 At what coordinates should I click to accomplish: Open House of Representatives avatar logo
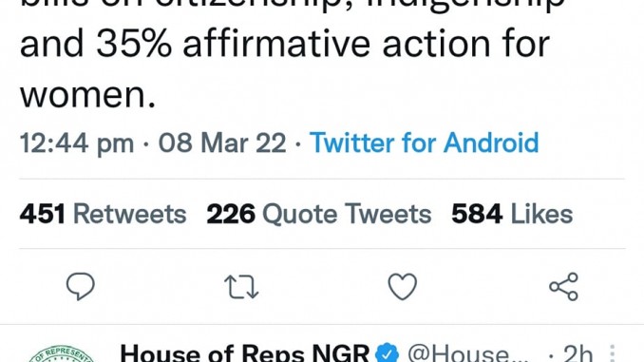(x=62, y=353)
